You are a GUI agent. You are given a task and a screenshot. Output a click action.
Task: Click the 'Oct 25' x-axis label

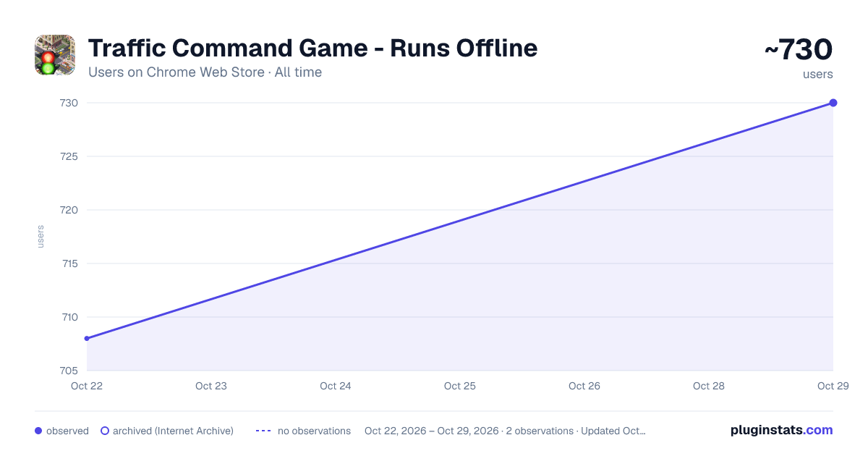pyautogui.click(x=460, y=386)
